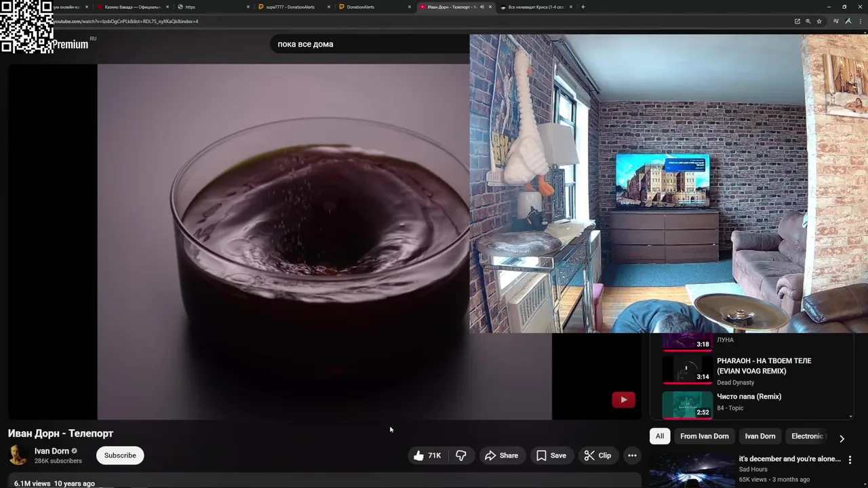Click the 6.1M views 10 years ago text
The width and height of the screenshot is (868, 488).
(54, 483)
